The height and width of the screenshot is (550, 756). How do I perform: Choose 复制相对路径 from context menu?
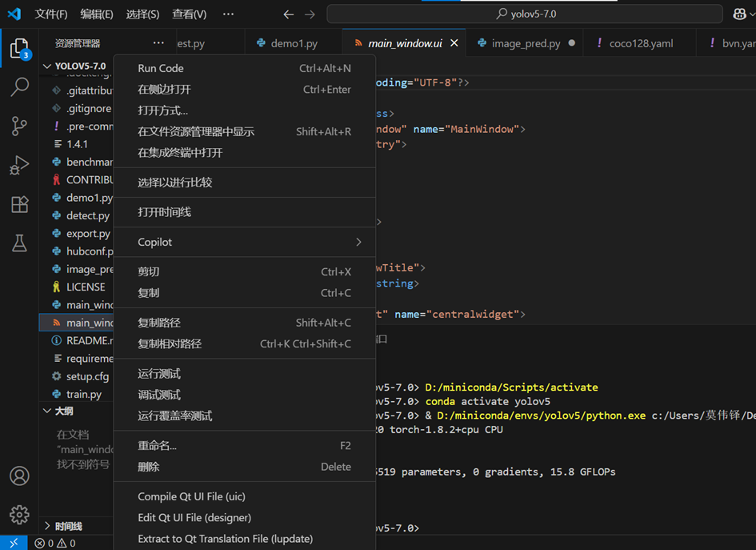click(245, 344)
